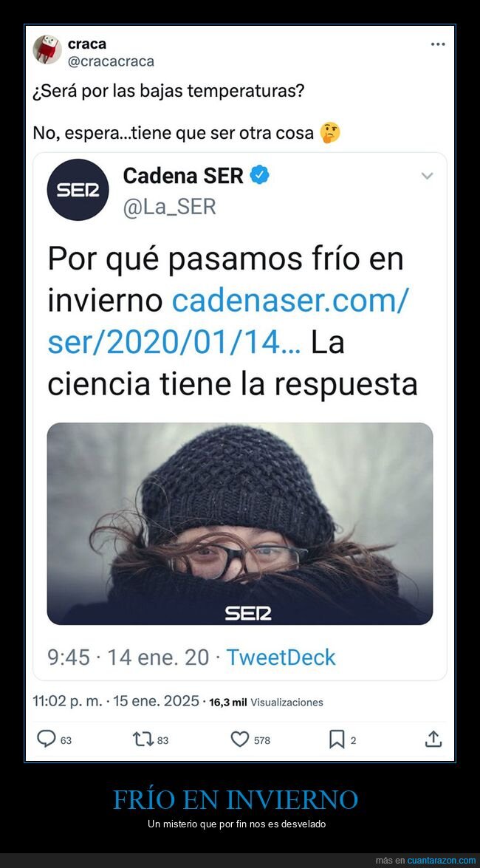Bookmark the tweet with bookmark icon
The width and height of the screenshot is (480, 868).
point(337,739)
